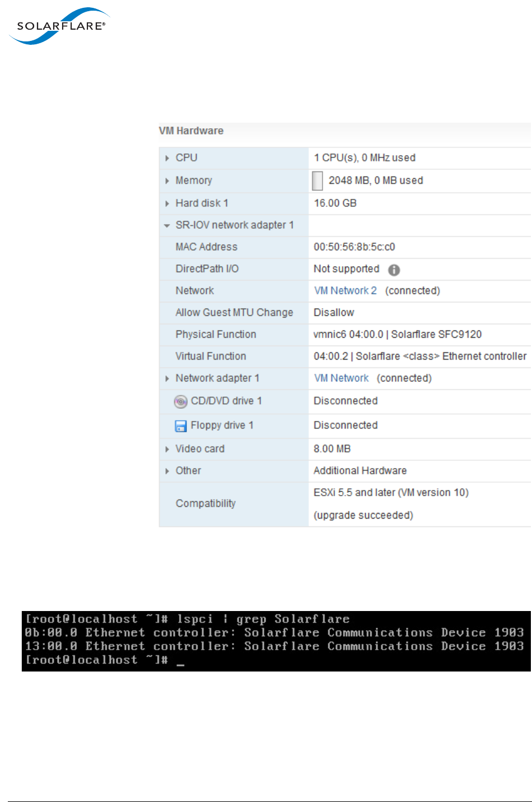Click the '16.00 GB' hard disk value
The height and width of the screenshot is (802, 532).
pyautogui.click(x=335, y=203)
